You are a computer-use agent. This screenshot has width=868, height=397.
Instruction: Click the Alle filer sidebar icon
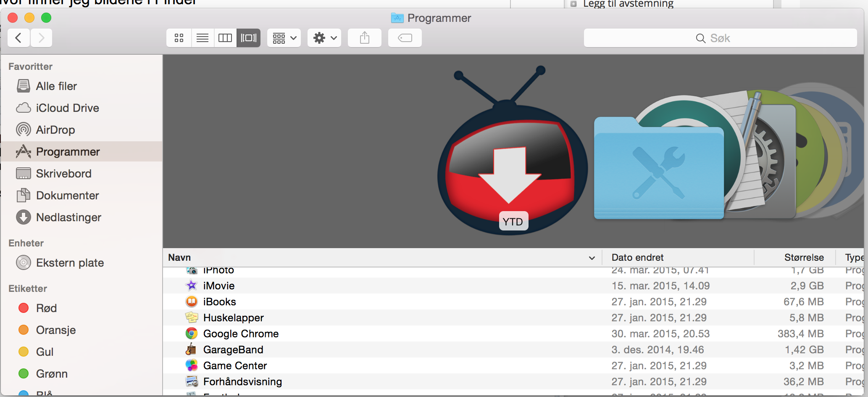pyautogui.click(x=24, y=86)
